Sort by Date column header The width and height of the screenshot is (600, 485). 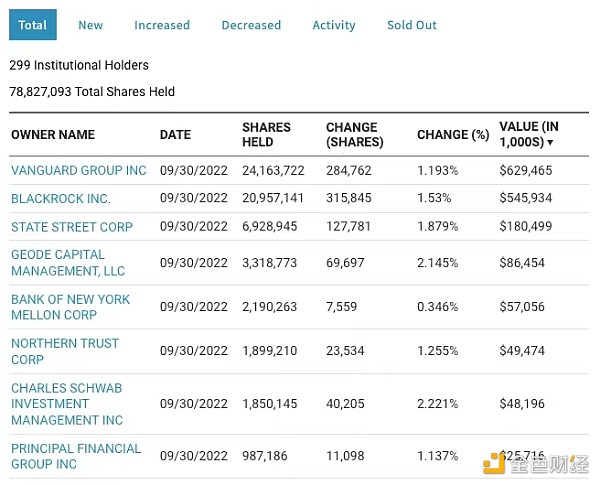(x=175, y=135)
